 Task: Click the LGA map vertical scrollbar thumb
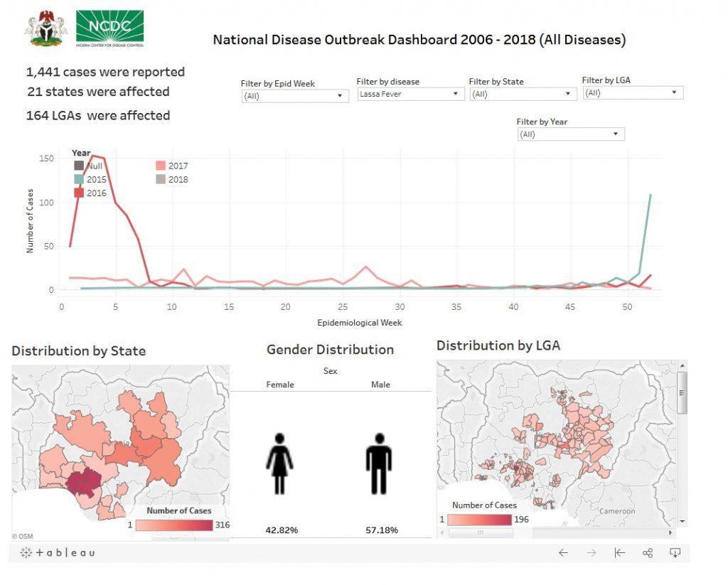pos(682,392)
